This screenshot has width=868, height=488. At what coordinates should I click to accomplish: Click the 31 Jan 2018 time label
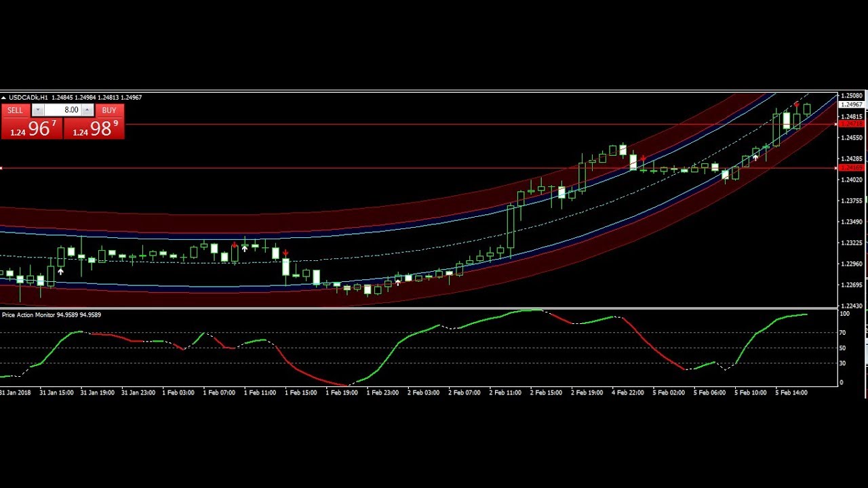pos(16,392)
